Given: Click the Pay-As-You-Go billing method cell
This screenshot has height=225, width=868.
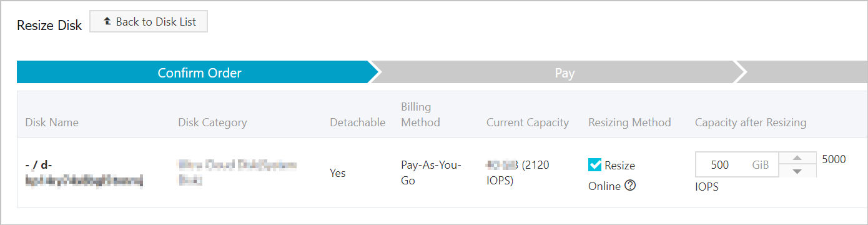Looking at the screenshot, I should click(431, 172).
